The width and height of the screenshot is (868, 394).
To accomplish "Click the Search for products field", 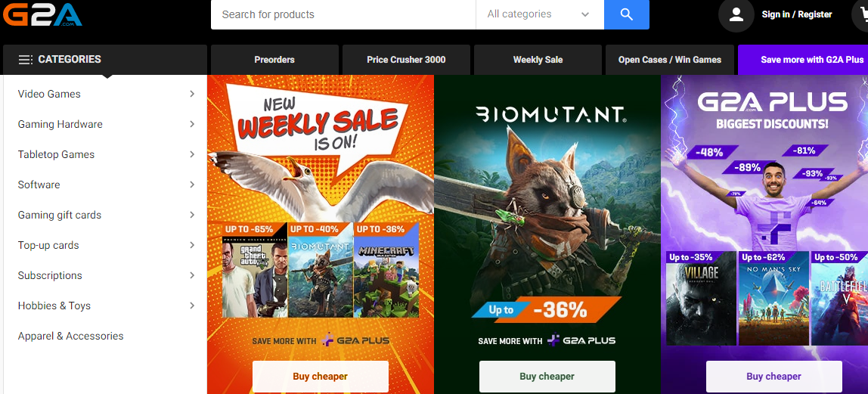I will (x=343, y=14).
